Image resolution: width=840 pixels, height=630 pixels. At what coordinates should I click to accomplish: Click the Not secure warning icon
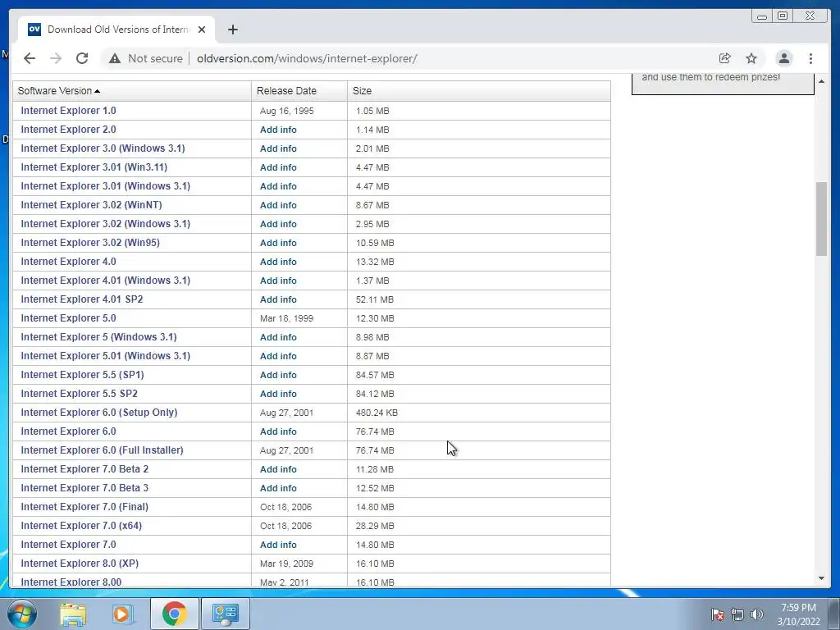115,58
